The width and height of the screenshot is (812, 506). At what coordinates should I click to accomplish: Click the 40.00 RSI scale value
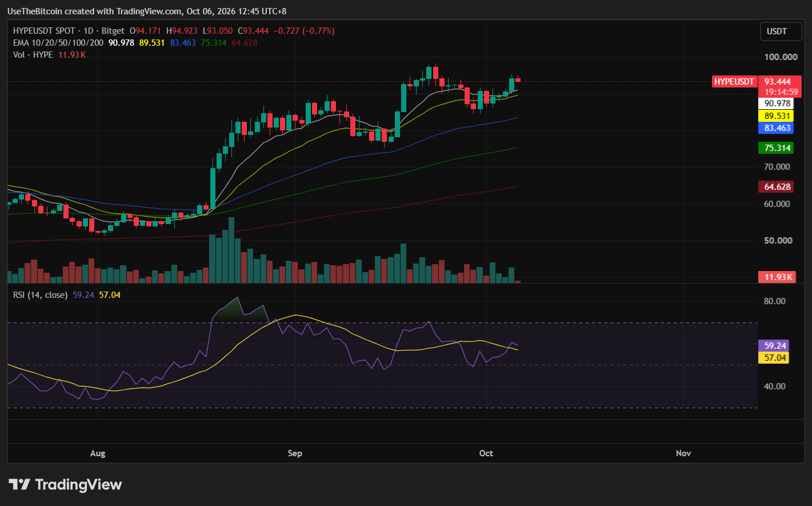tap(775, 387)
